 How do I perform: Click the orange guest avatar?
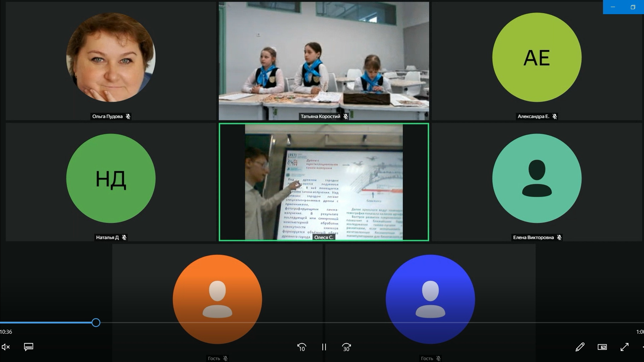(217, 299)
